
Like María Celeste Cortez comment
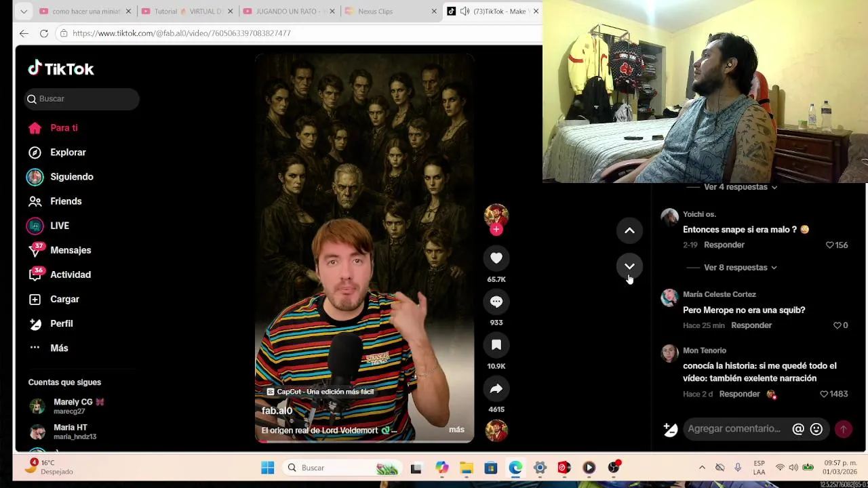click(x=837, y=325)
